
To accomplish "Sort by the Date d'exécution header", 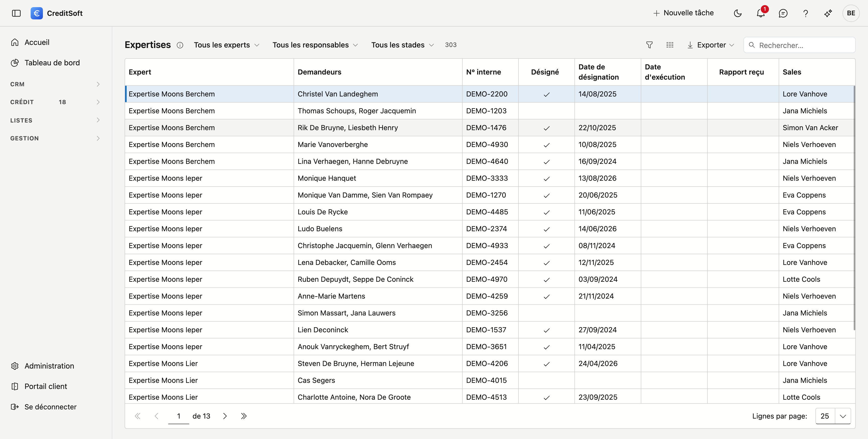I will click(674, 72).
